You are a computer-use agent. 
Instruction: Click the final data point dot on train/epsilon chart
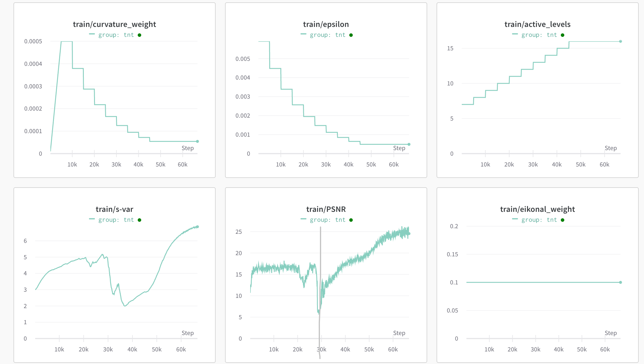tap(409, 144)
